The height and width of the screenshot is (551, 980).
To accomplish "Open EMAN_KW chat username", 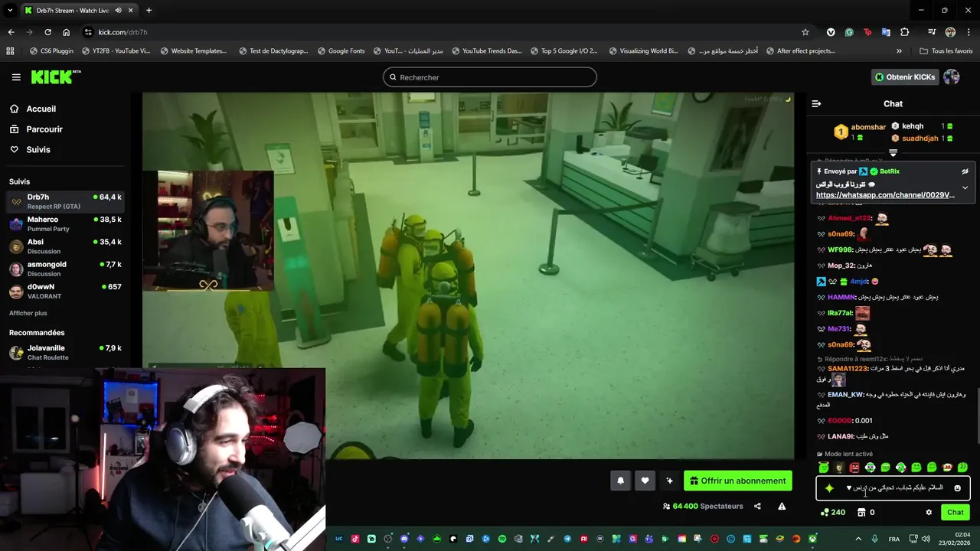I will 845,395.
